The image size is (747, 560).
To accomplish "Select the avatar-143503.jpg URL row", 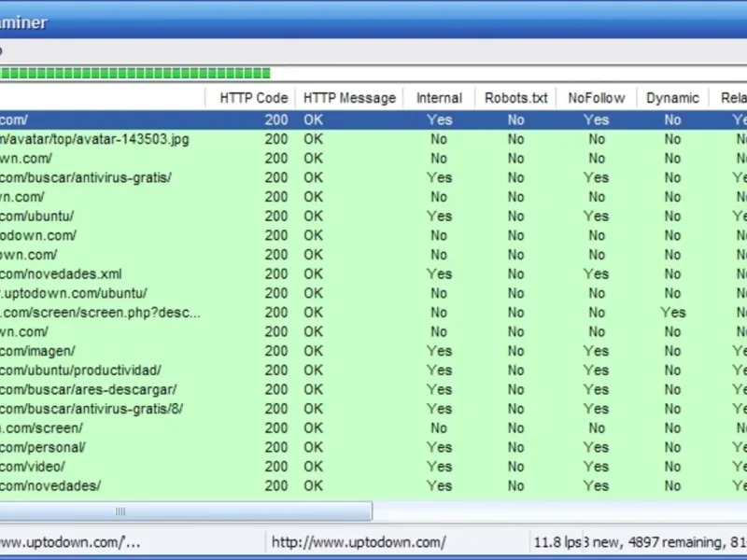I will coord(373,139).
